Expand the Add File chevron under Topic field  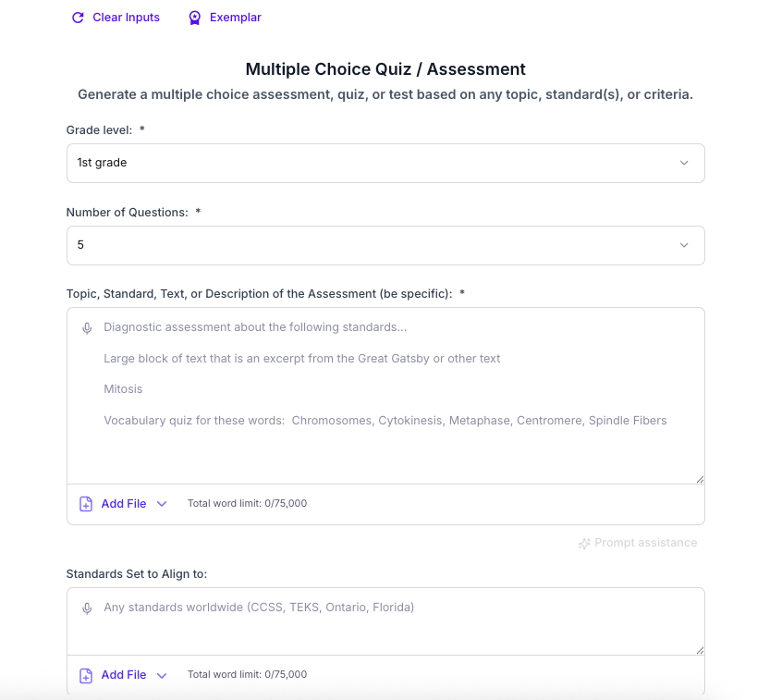coord(162,504)
